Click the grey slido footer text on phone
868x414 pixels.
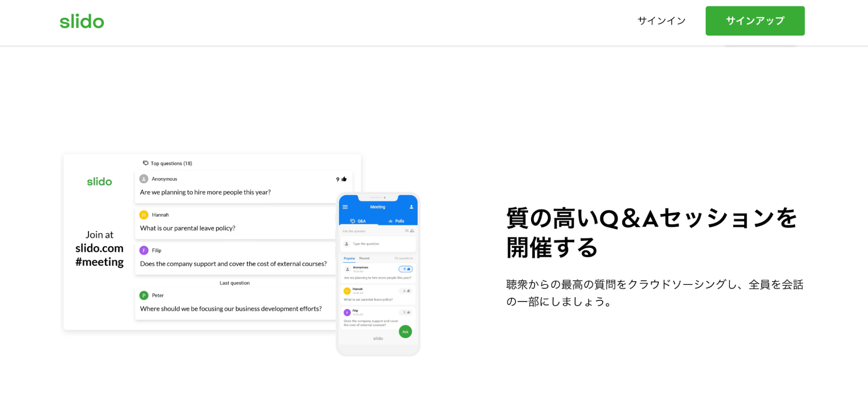[x=378, y=338]
